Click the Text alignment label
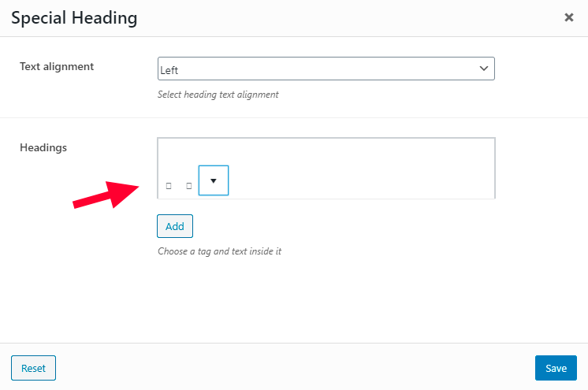This screenshot has height=390, width=588. pos(57,67)
